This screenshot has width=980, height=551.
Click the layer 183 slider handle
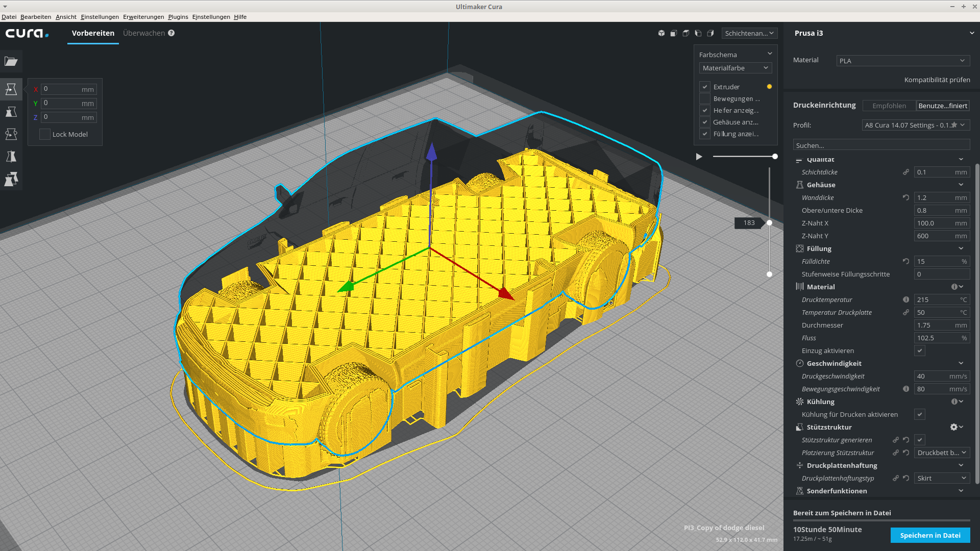pyautogui.click(x=769, y=223)
